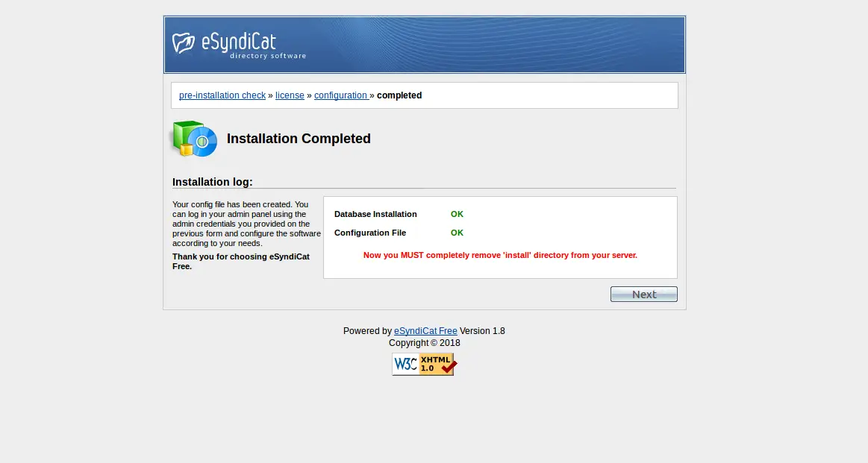Click the installation disc icon
The width and height of the screenshot is (868, 463).
[194, 139]
